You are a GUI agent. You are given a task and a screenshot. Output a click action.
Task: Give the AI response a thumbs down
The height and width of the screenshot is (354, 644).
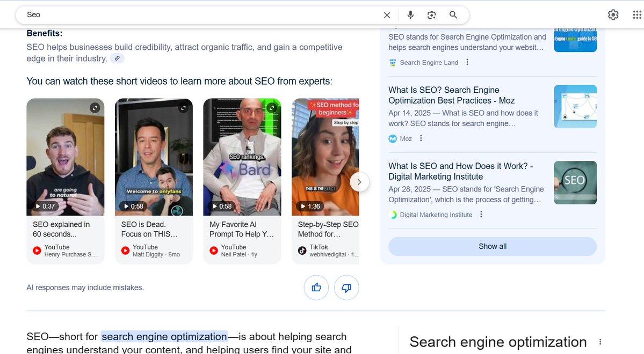click(346, 287)
